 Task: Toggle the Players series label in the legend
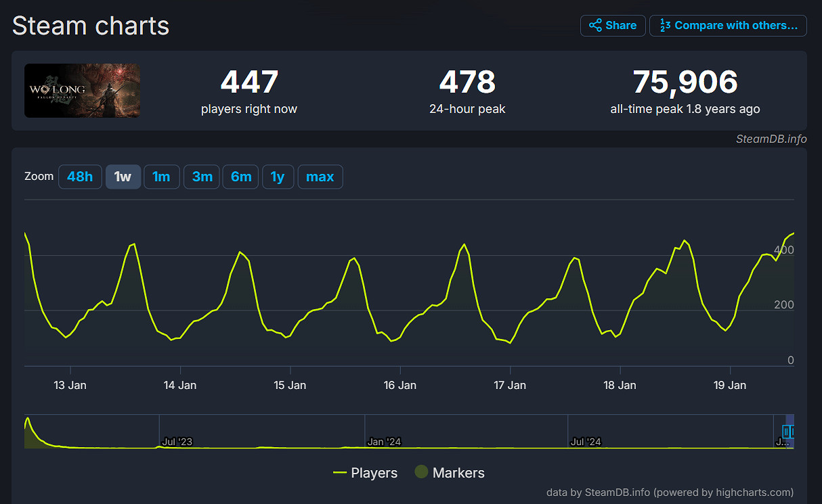[x=374, y=473]
